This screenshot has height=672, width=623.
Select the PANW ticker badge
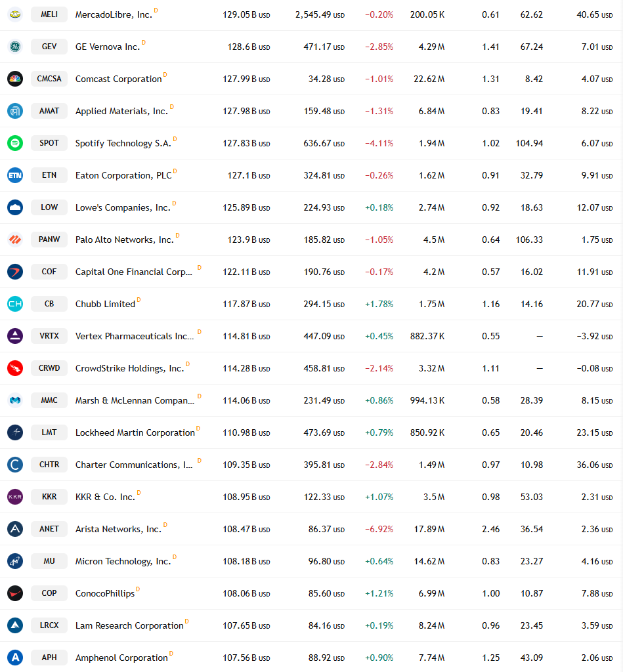pos(49,240)
